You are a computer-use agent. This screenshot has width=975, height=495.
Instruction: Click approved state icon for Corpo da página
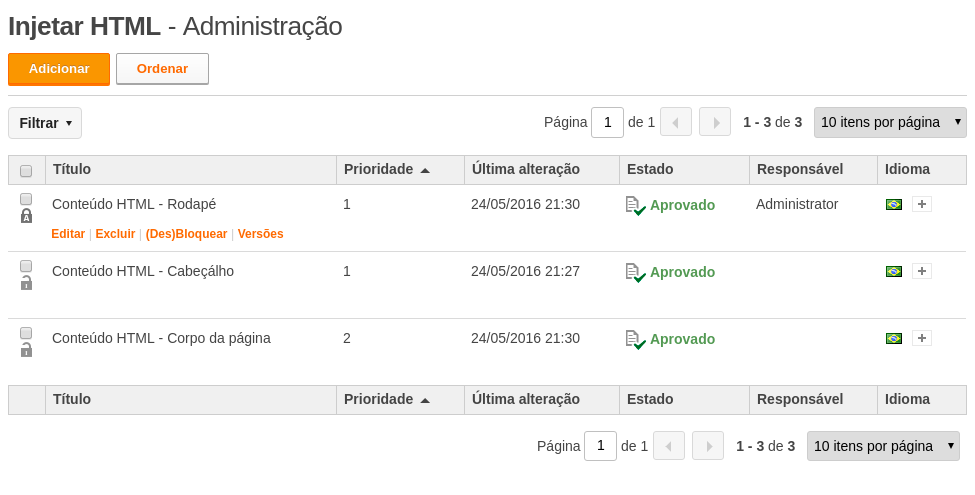point(635,340)
